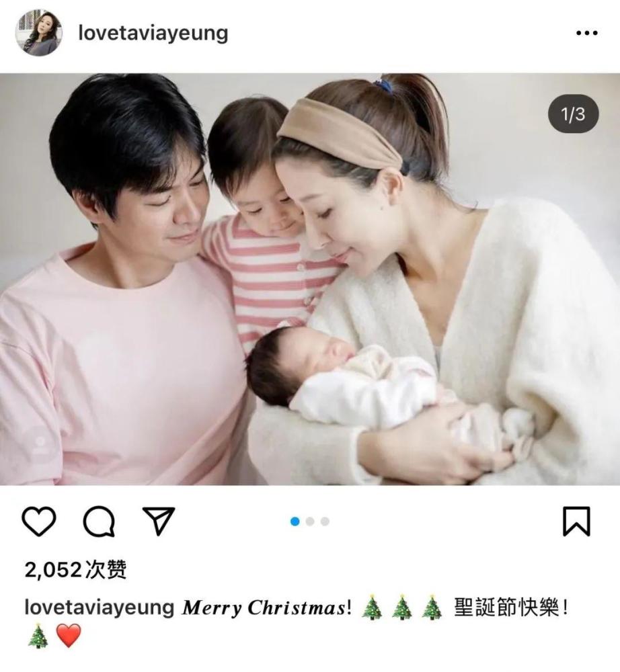The image size is (620, 672).
Task: Click the lovetaviayeung username in the caption
Action: (99, 607)
